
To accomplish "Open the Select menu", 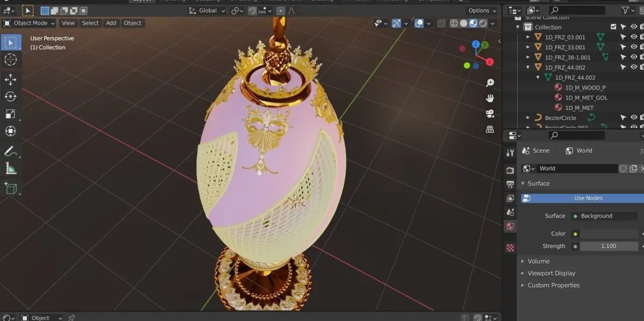I will click(x=90, y=23).
